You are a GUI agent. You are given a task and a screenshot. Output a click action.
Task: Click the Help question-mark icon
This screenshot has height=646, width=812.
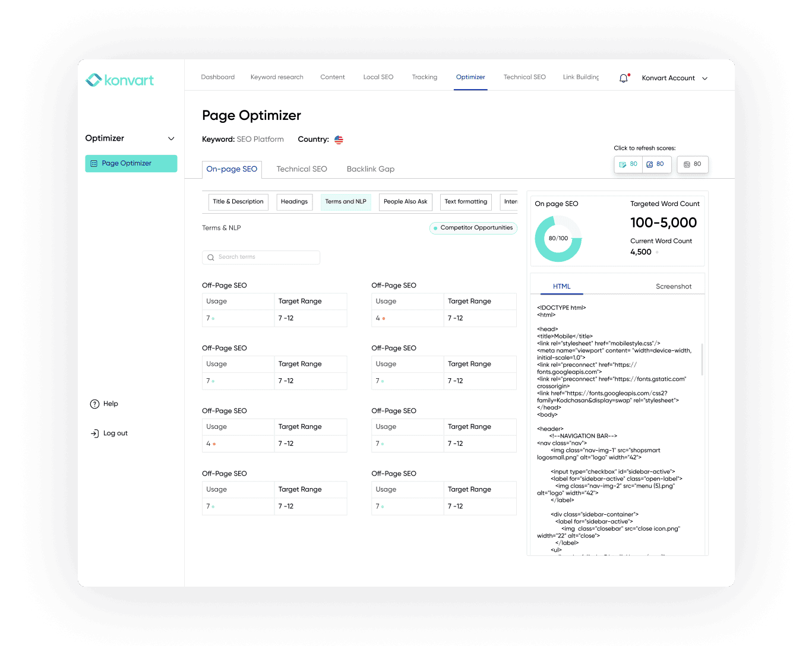point(95,404)
